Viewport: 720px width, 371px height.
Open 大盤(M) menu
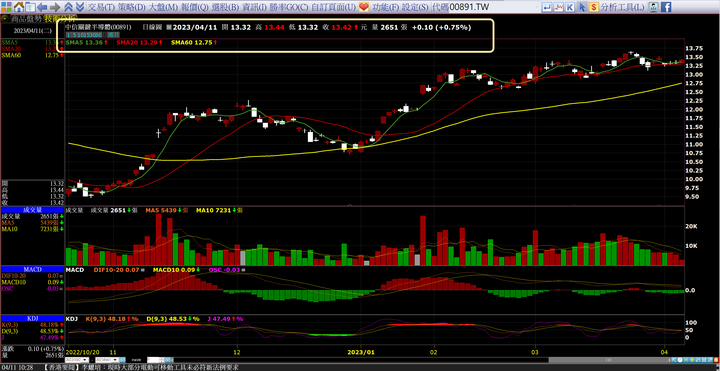click(x=163, y=7)
